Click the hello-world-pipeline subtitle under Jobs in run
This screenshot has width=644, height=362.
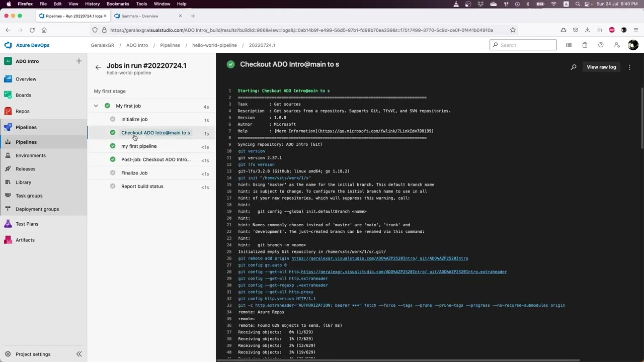point(129,73)
